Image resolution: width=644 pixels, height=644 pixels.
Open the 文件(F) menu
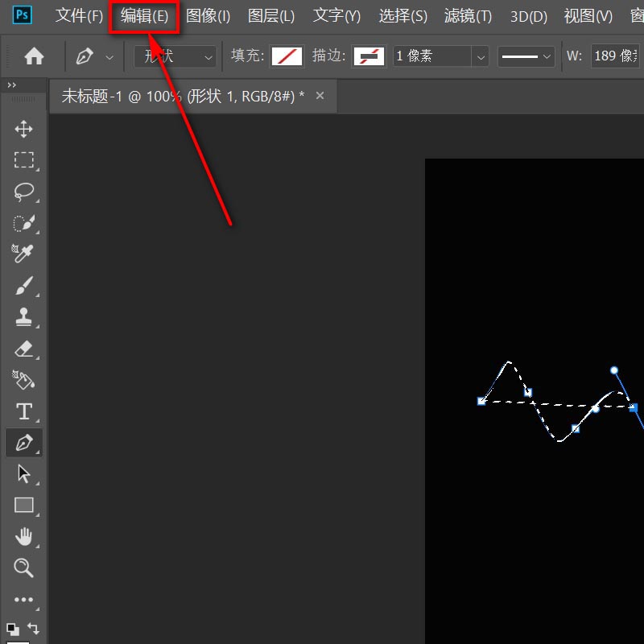point(79,16)
